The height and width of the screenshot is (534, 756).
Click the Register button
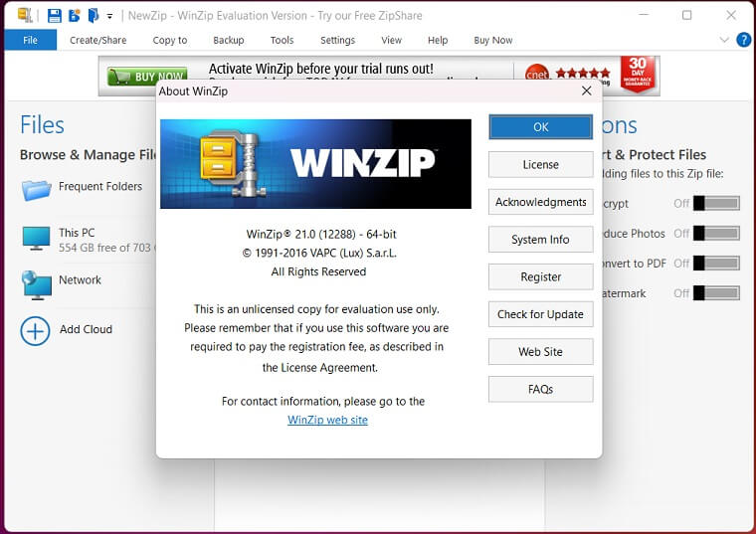540,276
